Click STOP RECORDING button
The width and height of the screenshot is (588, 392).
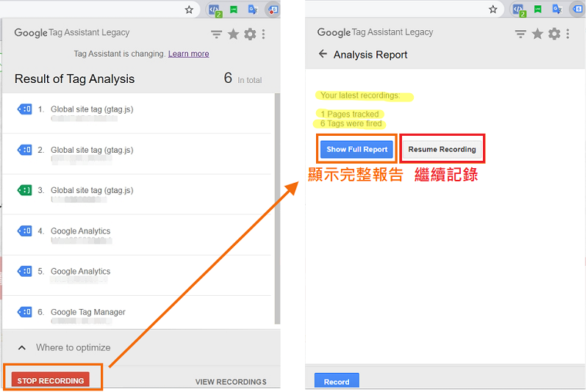coord(51,380)
